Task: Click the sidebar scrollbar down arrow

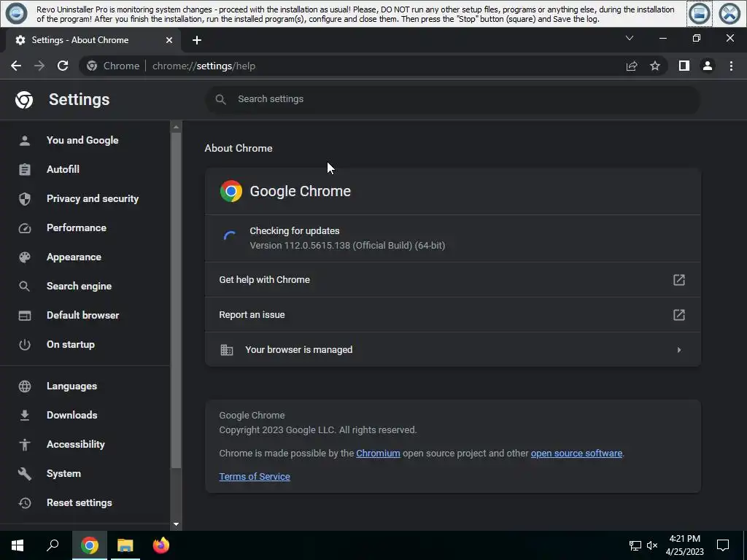Action: pyautogui.click(x=176, y=524)
